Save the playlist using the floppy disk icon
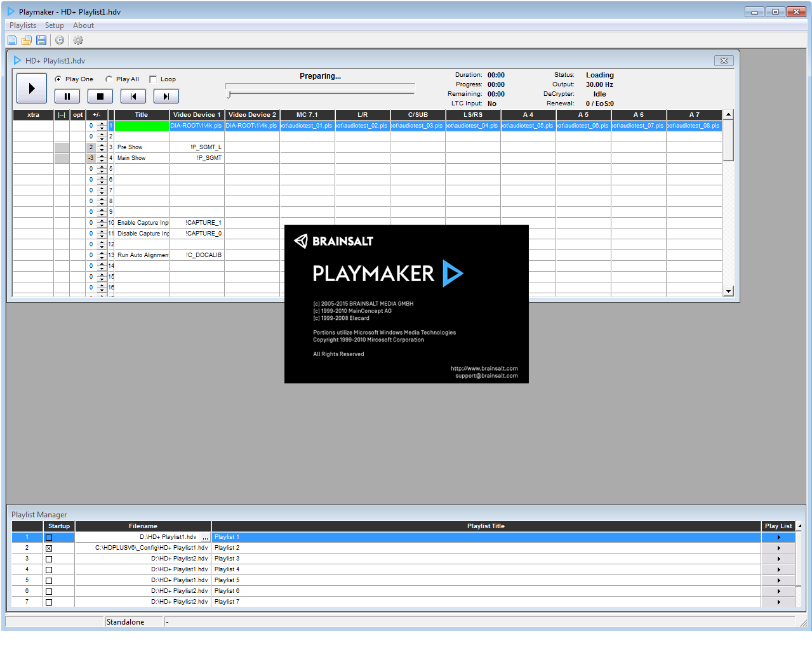Viewport: 812px width, 650px height. tap(41, 40)
